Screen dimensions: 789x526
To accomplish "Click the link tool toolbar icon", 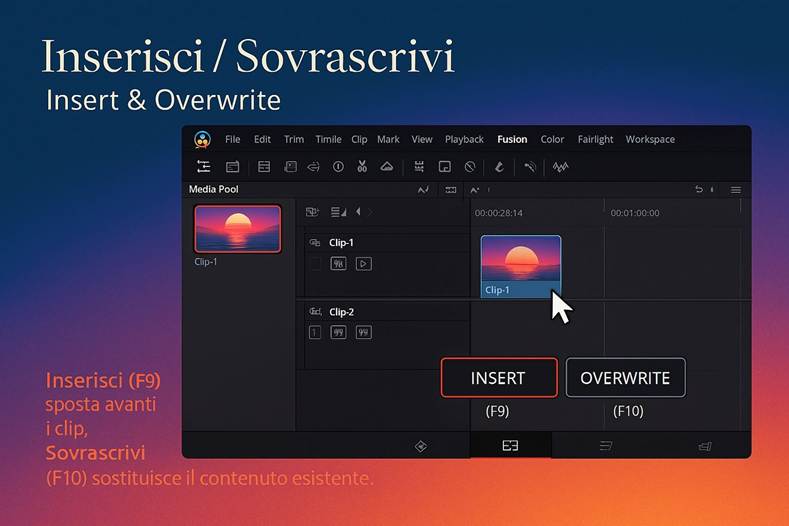I will click(x=529, y=167).
